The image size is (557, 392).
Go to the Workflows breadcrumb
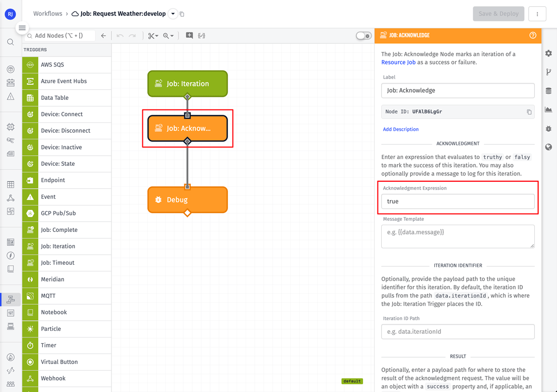[48, 14]
